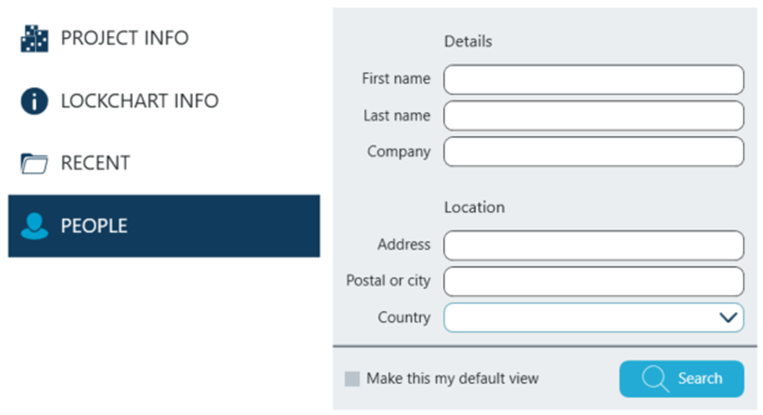The width and height of the screenshot is (763, 415).
Task: Click the People person silhouette icon
Action: [x=34, y=226]
